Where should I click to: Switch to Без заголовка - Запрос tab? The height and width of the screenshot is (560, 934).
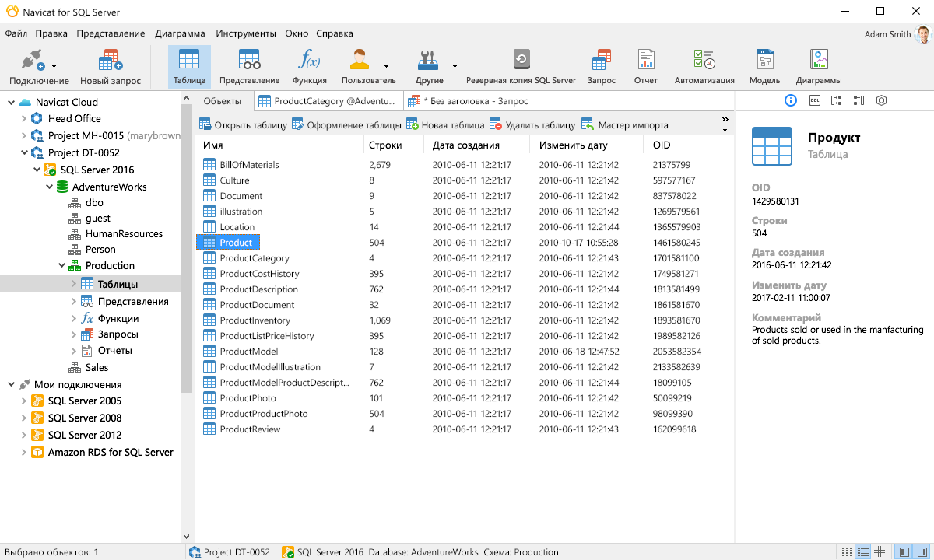click(478, 101)
